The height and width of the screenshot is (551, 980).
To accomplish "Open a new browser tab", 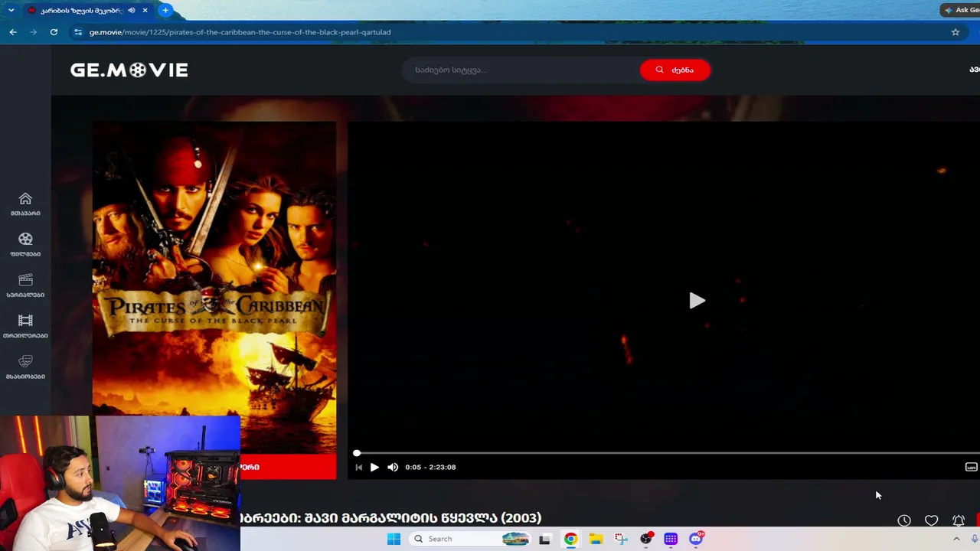I will pyautogui.click(x=165, y=10).
